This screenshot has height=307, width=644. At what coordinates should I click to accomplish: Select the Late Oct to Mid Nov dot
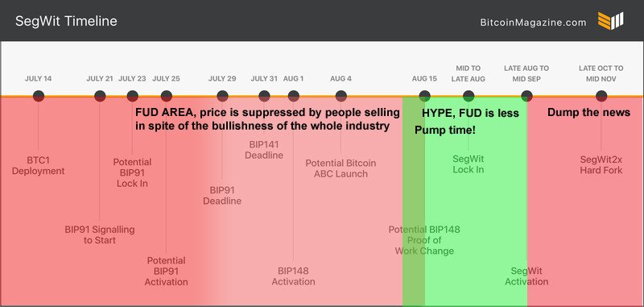coord(601,96)
